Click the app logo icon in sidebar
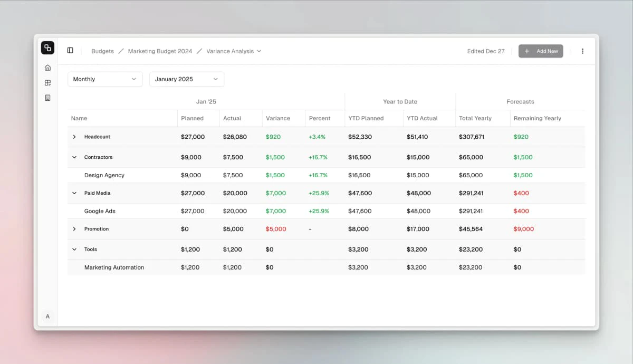 [47, 48]
